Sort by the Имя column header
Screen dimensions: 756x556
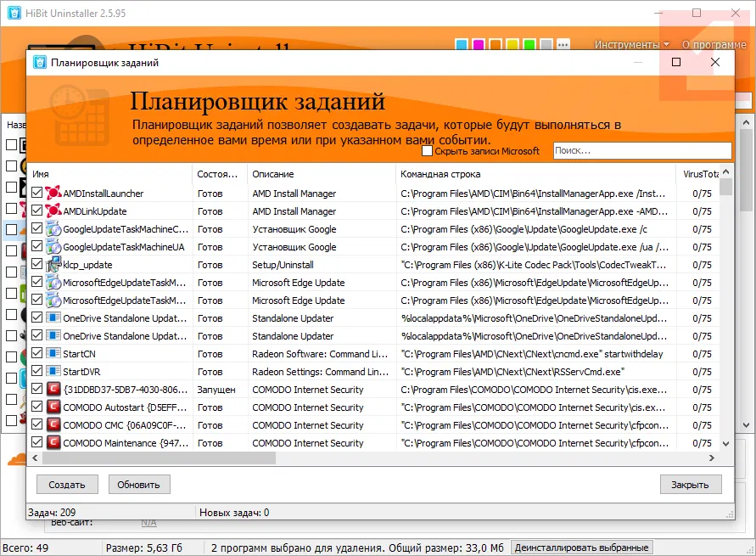pos(110,174)
